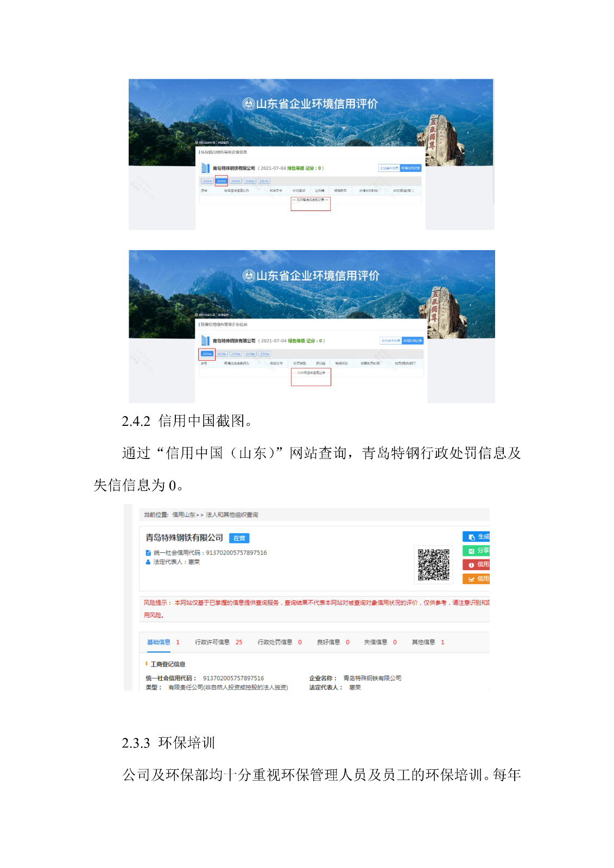Click the emblem logo in the second banner
Image resolution: width=614 pixels, height=868 pixels.
[x=249, y=276]
